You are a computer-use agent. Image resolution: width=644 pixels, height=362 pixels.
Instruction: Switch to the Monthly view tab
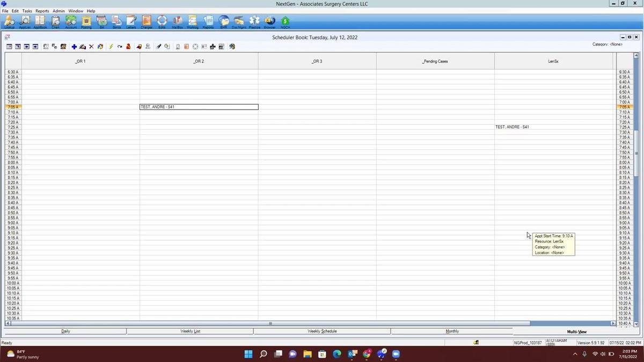(452, 331)
